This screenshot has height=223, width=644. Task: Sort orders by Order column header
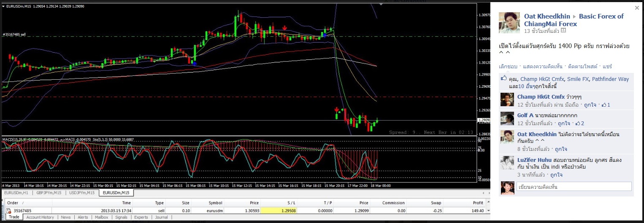coord(28,203)
